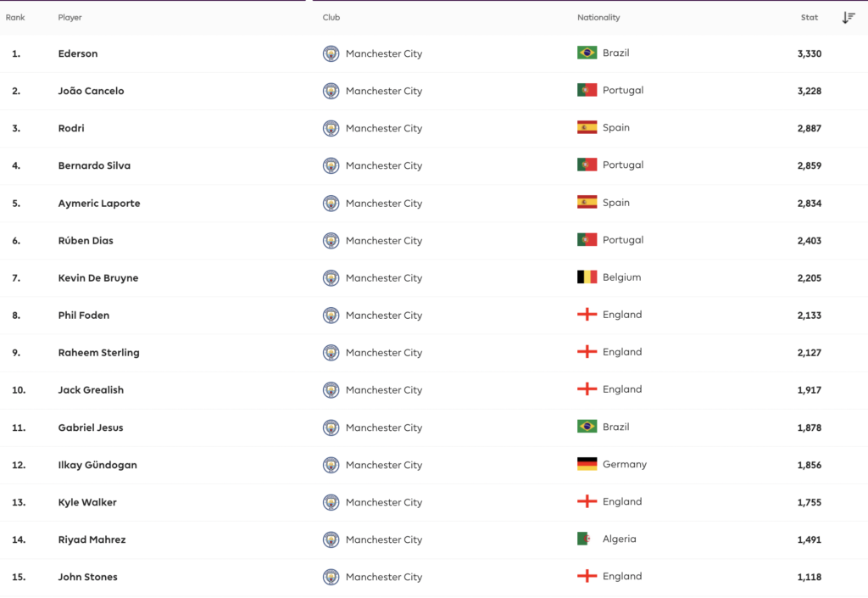Open the Player column header

(x=70, y=17)
